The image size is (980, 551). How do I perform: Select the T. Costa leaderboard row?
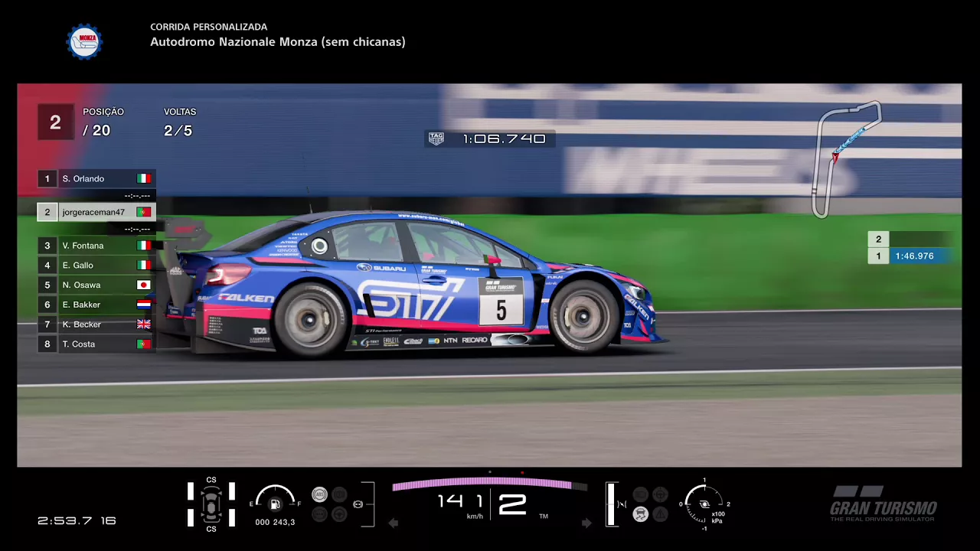click(x=96, y=344)
